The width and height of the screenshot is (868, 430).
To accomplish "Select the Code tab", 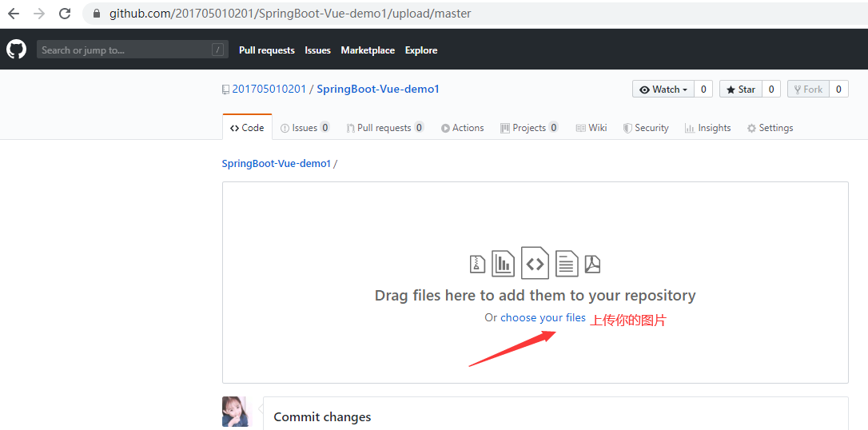I will click(248, 128).
